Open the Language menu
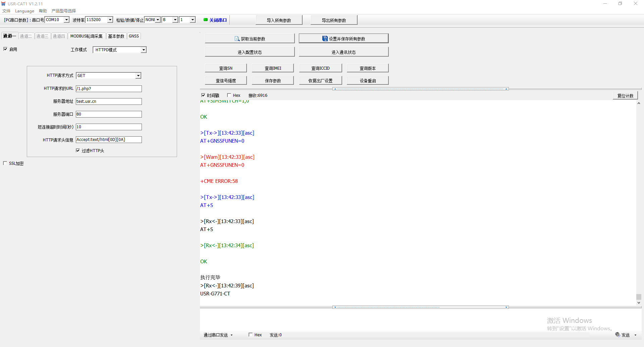The width and height of the screenshot is (644, 347). tap(24, 11)
